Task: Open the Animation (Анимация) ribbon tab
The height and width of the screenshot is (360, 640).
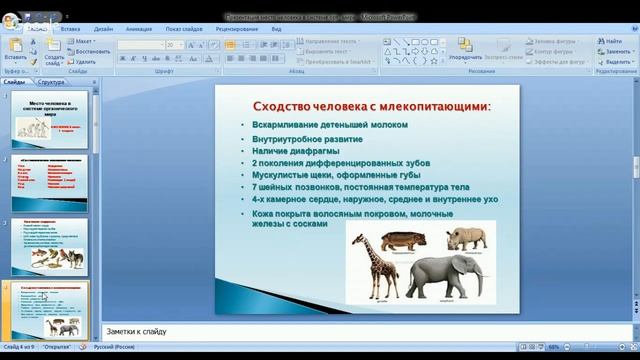Action: click(x=139, y=29)
